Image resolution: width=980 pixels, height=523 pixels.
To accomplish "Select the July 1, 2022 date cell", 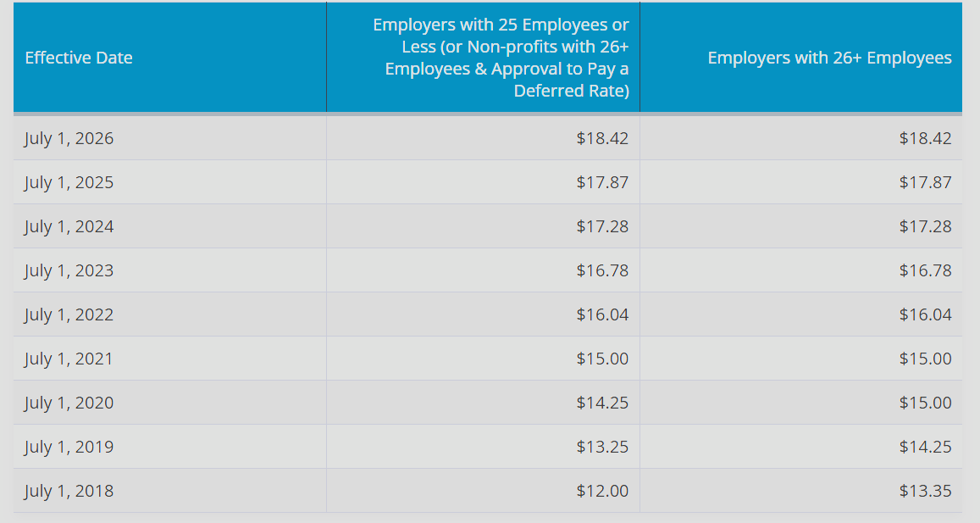I will (169, 314).
